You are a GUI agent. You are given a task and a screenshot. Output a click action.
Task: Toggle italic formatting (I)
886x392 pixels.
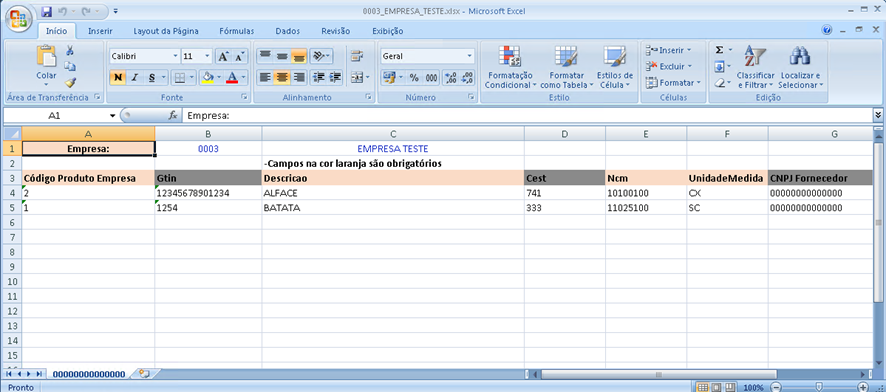[x=134, y=77]
